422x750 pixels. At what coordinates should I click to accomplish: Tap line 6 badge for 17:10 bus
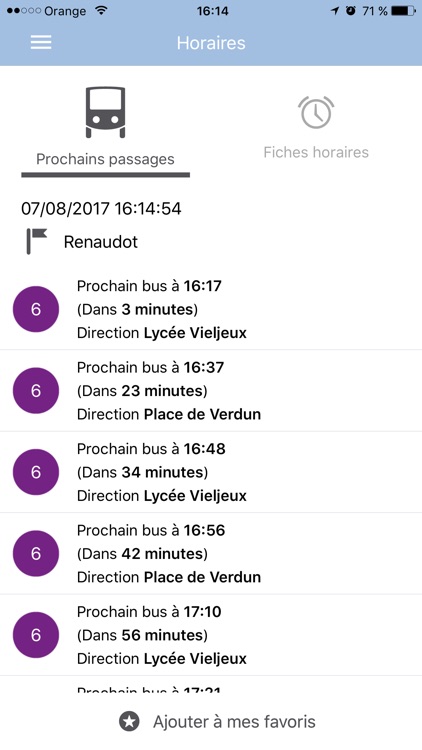36,635
